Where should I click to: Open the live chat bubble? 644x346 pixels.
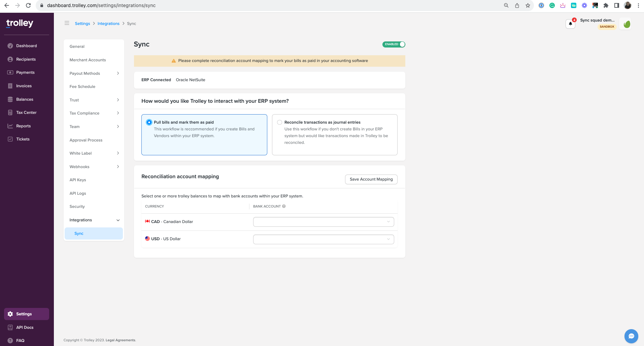tap(631, 336)
